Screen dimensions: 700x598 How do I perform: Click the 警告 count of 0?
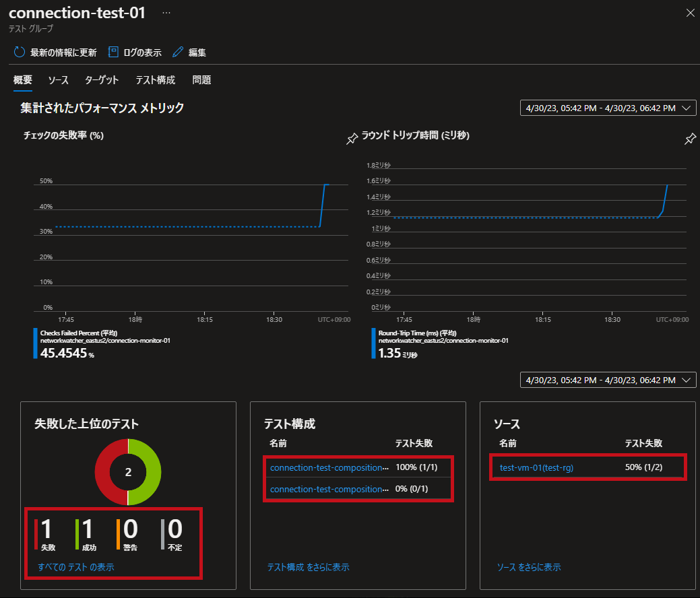pyautogui.click(x=130, y=529)
